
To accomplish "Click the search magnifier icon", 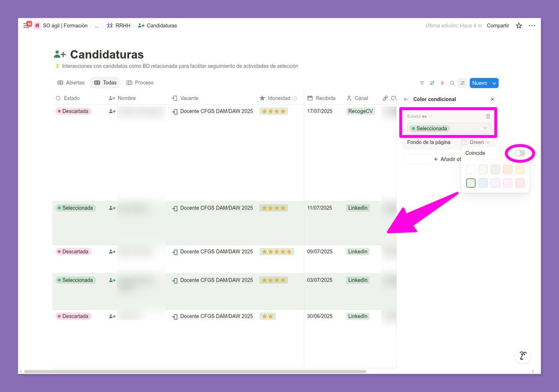I will [x=452, y=83].
